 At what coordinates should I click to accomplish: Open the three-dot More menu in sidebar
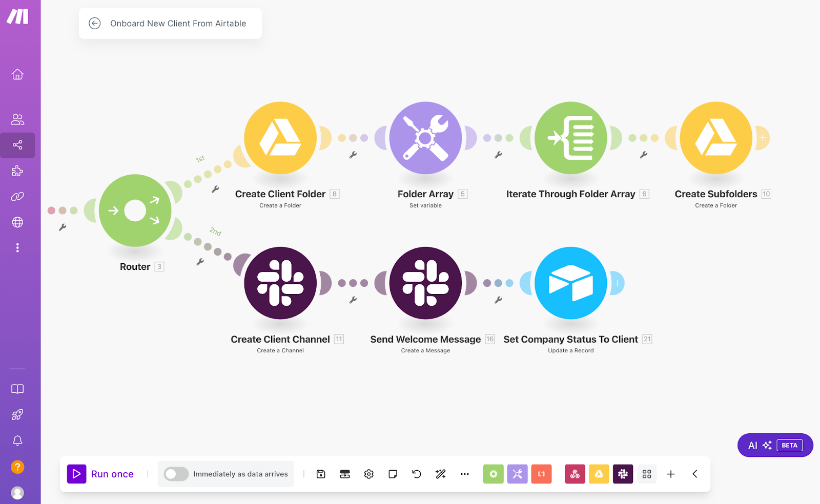[17, 248]
